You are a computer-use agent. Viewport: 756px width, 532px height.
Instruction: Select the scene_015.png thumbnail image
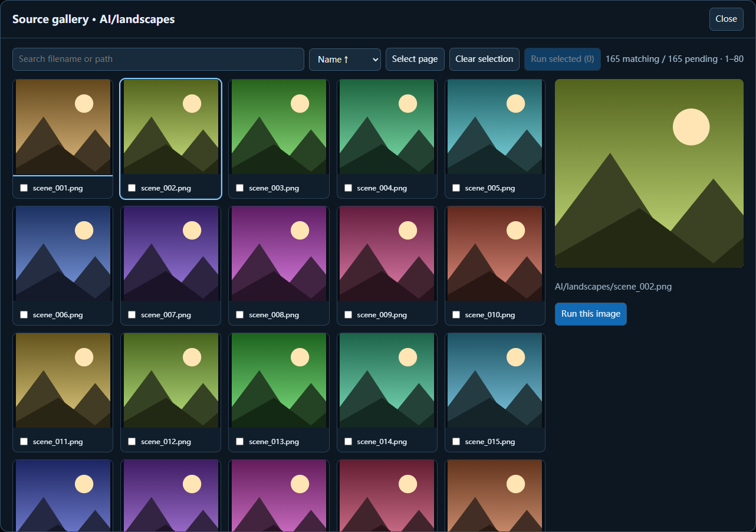point(495,380)
